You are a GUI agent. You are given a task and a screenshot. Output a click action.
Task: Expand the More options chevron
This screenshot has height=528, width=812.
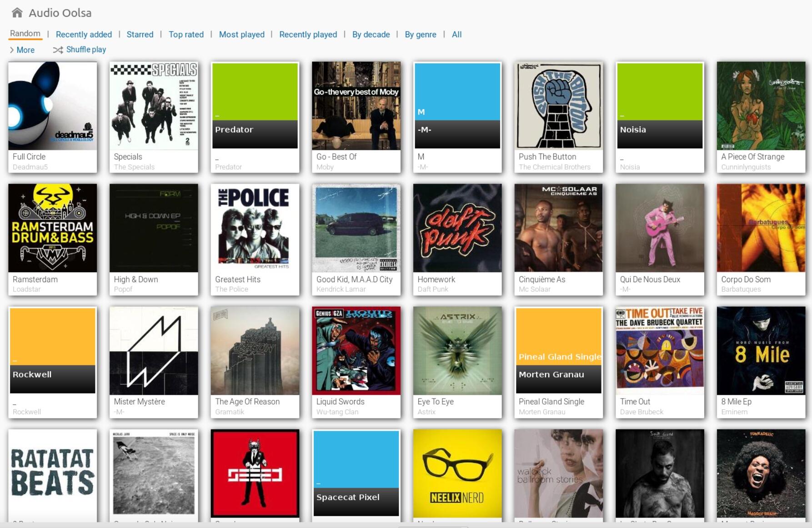(12, 50)
